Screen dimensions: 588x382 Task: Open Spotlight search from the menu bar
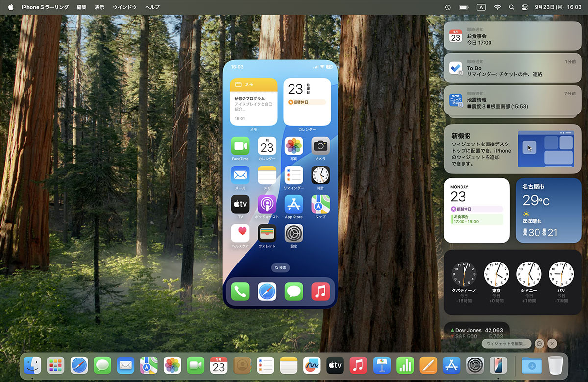coord(512,7)
